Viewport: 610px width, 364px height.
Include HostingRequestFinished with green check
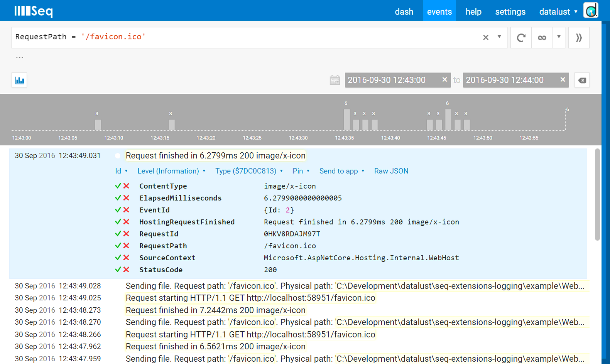(x=118, y=222)
